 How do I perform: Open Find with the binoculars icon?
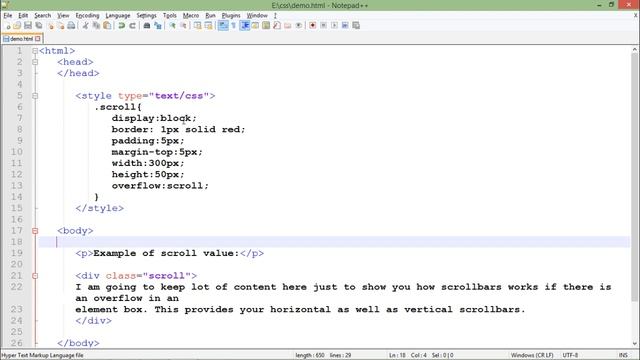[147, 25]
